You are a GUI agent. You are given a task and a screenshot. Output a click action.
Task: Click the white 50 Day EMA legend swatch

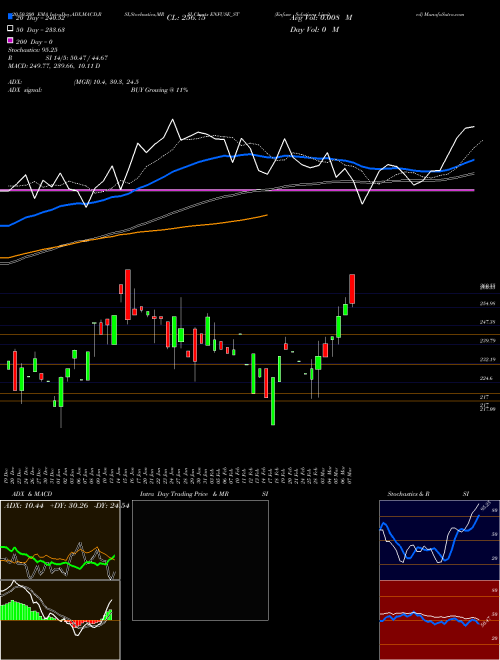point(11,29)
